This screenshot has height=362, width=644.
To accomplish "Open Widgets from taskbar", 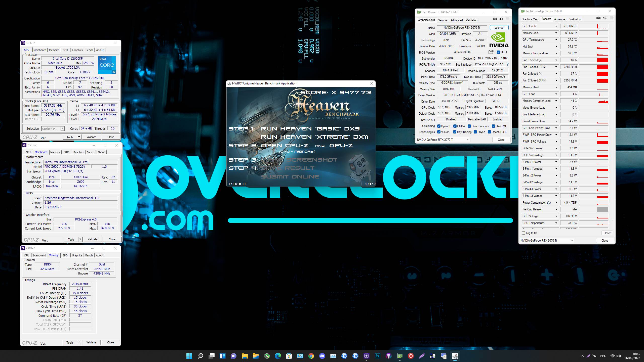I will click(x=222, y=356).
